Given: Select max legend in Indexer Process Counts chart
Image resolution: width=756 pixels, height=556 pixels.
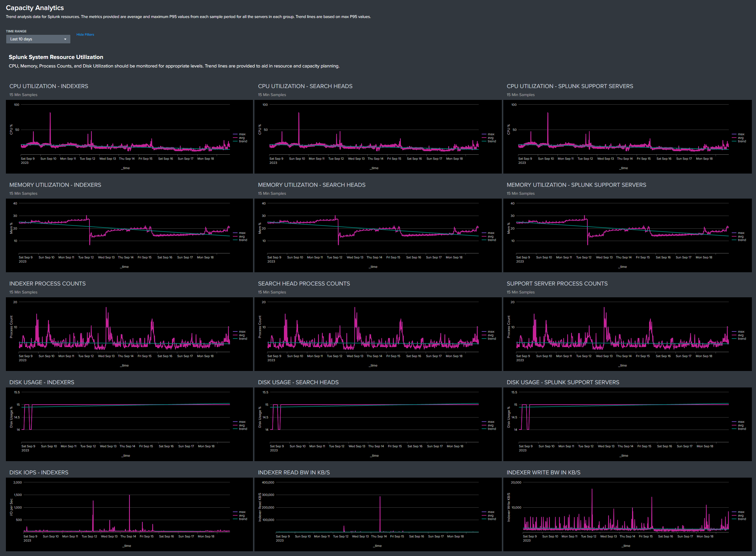Looking at the screenshot, I should point(239,331).
